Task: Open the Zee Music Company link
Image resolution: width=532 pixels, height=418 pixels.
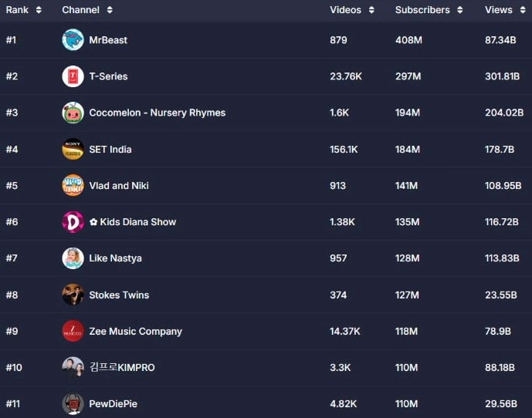Action: pos(135,331)
